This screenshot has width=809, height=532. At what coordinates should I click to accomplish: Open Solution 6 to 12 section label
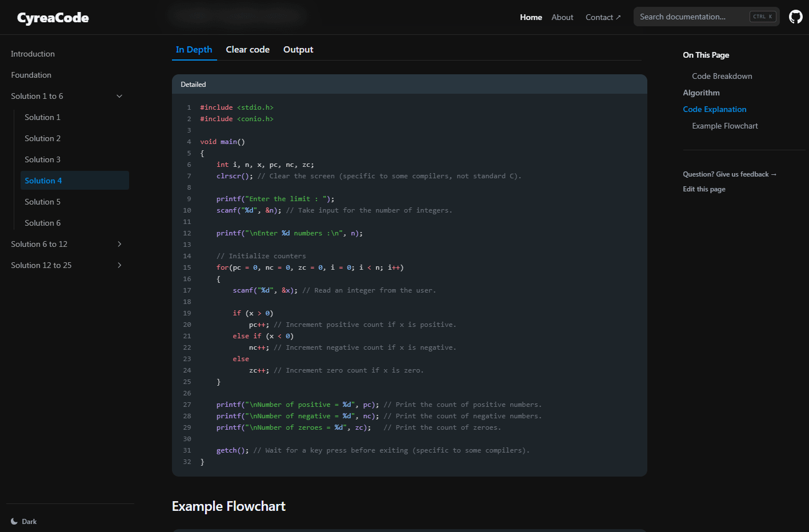coord(39,244)
